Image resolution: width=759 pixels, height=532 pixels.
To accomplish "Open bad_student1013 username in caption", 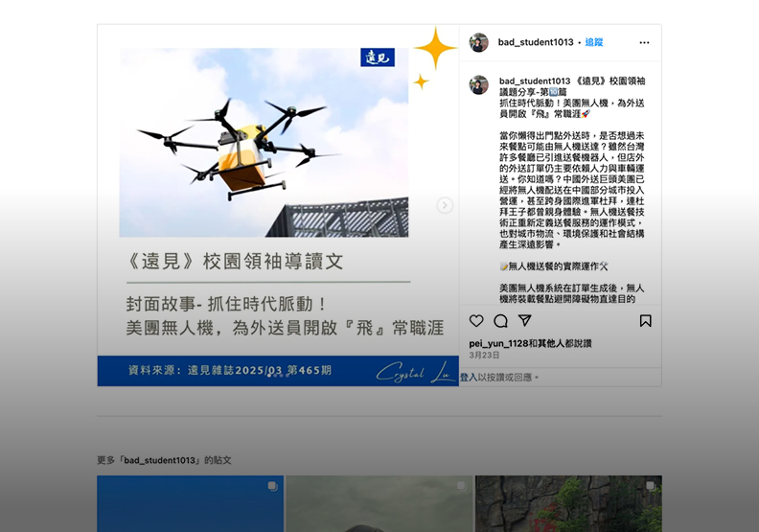I will tap(535, 81).
